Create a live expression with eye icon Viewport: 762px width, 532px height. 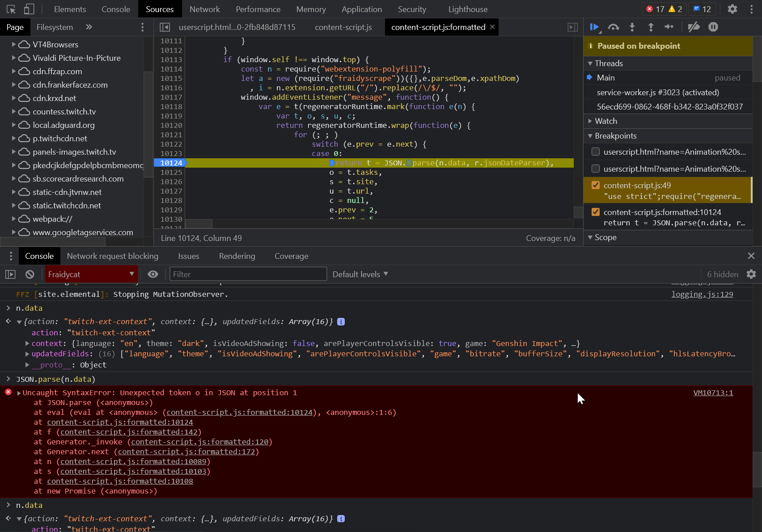153,274
